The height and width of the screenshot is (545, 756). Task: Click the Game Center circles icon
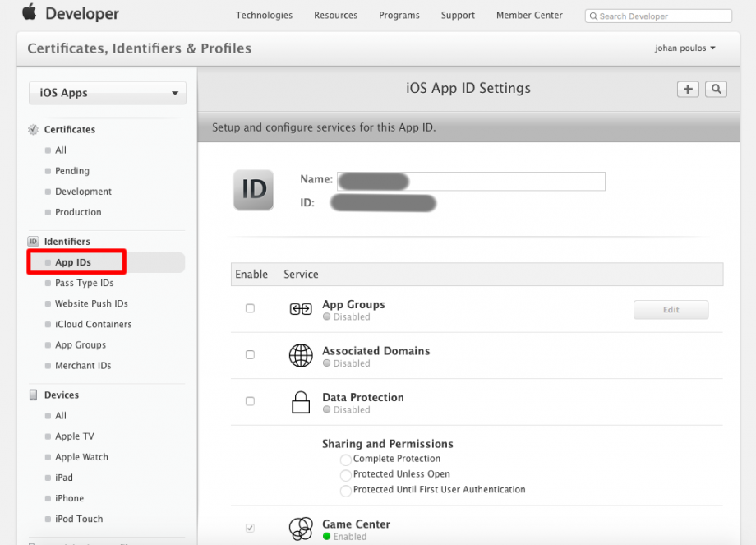(301, 529)
